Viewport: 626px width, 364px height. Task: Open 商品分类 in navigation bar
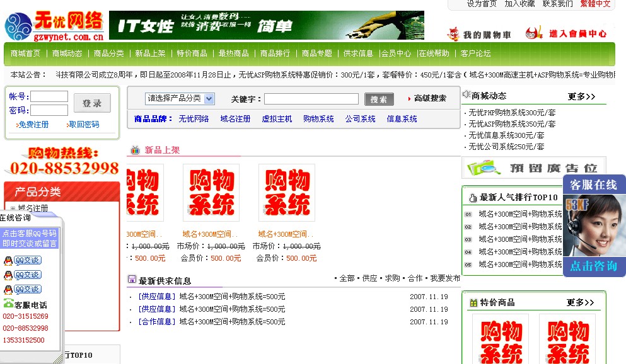[x=108, y=54]
